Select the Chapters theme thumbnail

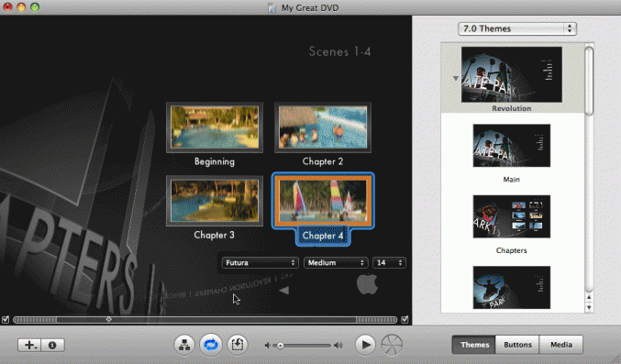pos(511,216)
